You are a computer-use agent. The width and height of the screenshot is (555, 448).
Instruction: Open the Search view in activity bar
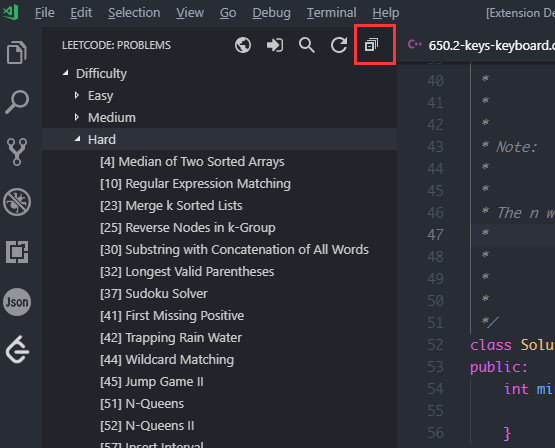[17, 102]
